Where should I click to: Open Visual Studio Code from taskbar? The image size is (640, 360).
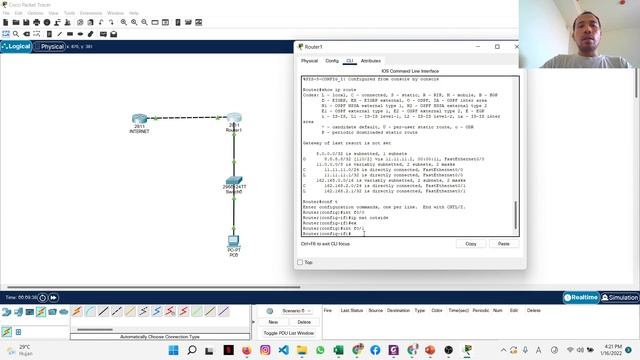click(x=284, y=350)
